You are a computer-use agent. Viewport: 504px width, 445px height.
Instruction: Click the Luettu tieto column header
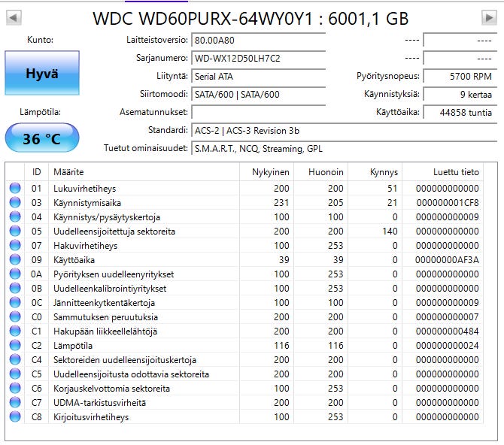(x=442, y=172)
